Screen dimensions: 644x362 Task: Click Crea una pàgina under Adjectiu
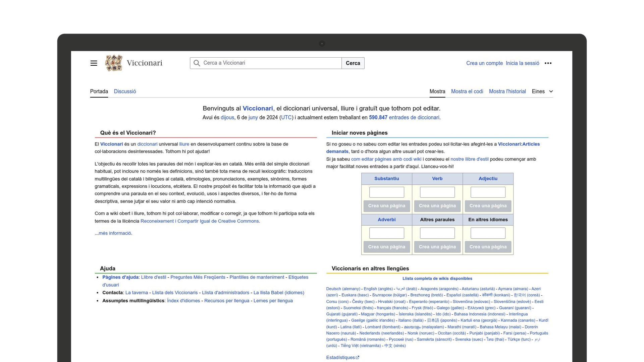(x=488, y=206)
